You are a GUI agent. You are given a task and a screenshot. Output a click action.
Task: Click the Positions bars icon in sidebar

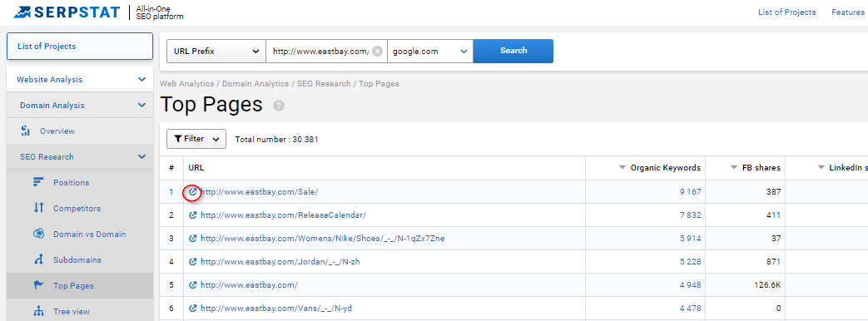tap(38, 182)
